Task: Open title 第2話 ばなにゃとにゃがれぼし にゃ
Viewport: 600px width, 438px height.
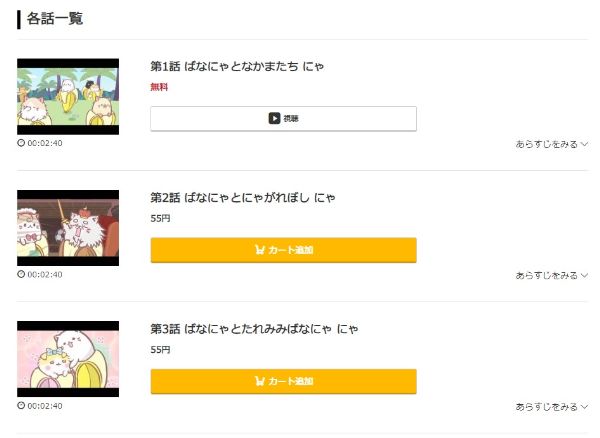Action: 242,197
